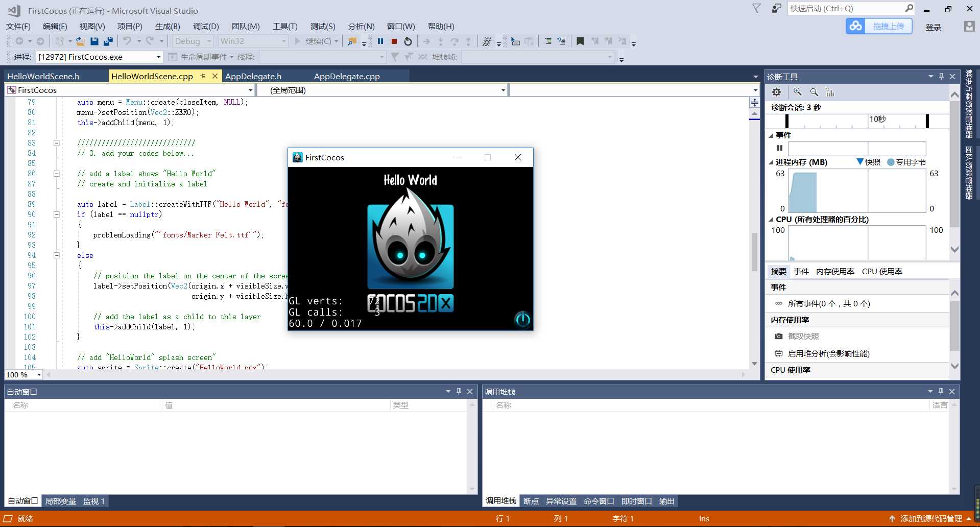Image resolution: width=980 pixels, height=527 pixels.
Task: Open the 生成 menu
Action: click(x=168, y=27)
